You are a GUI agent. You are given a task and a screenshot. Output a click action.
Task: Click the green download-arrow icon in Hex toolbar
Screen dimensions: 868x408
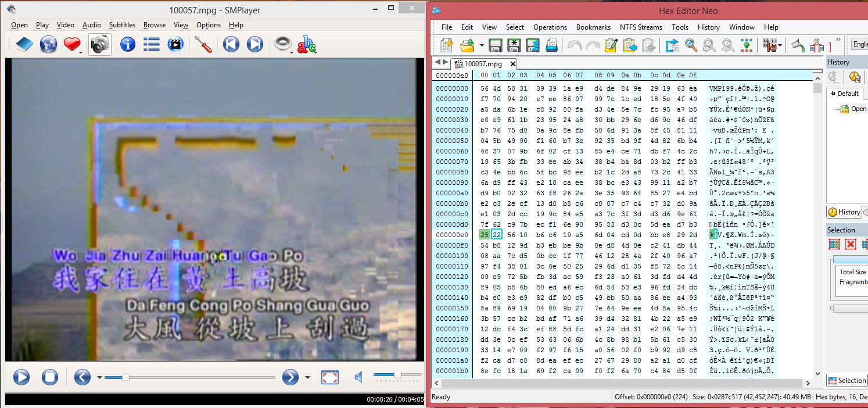tap(747, 45)
